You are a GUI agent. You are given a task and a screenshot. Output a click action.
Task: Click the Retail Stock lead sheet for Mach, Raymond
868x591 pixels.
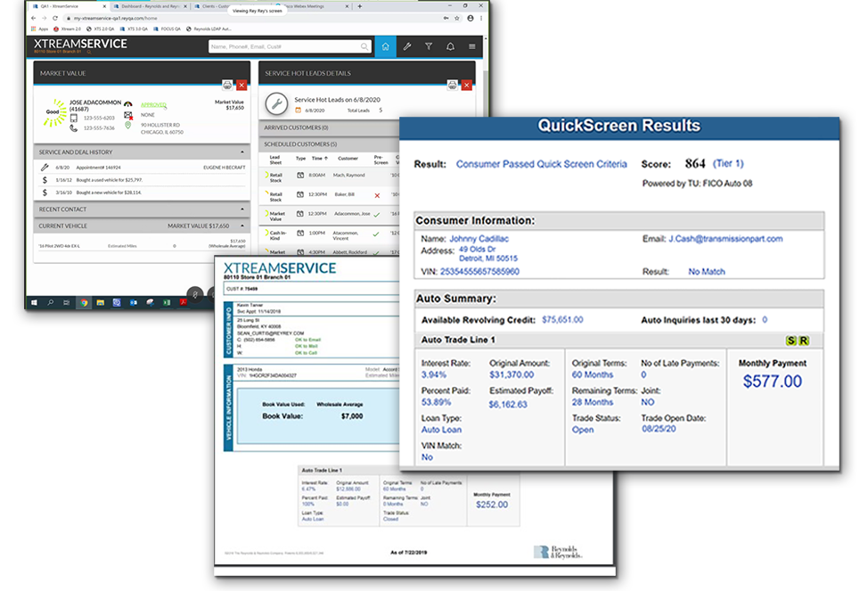275,177
